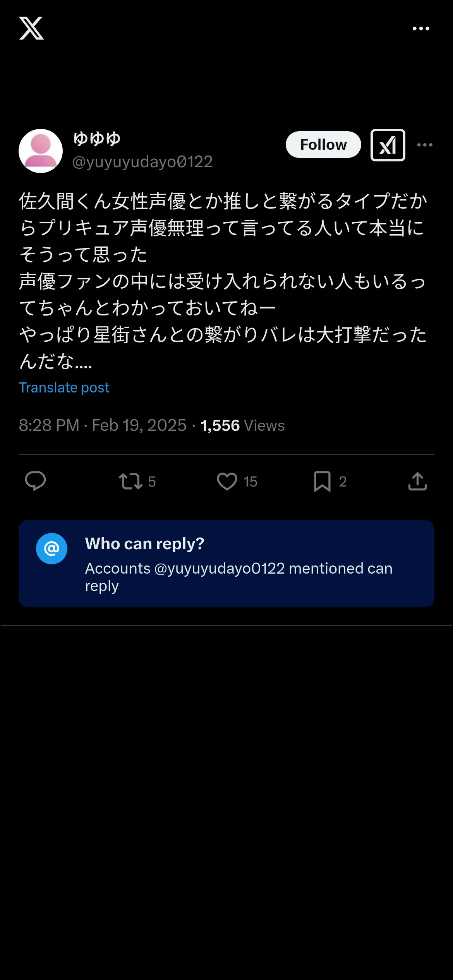Viewport: 453px width, 980px height.
Task: Click the X logo at top left
Action: 31,28
